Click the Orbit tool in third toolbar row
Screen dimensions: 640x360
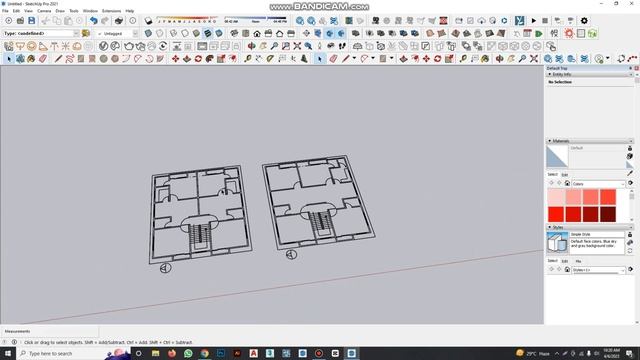pos(251,46)
